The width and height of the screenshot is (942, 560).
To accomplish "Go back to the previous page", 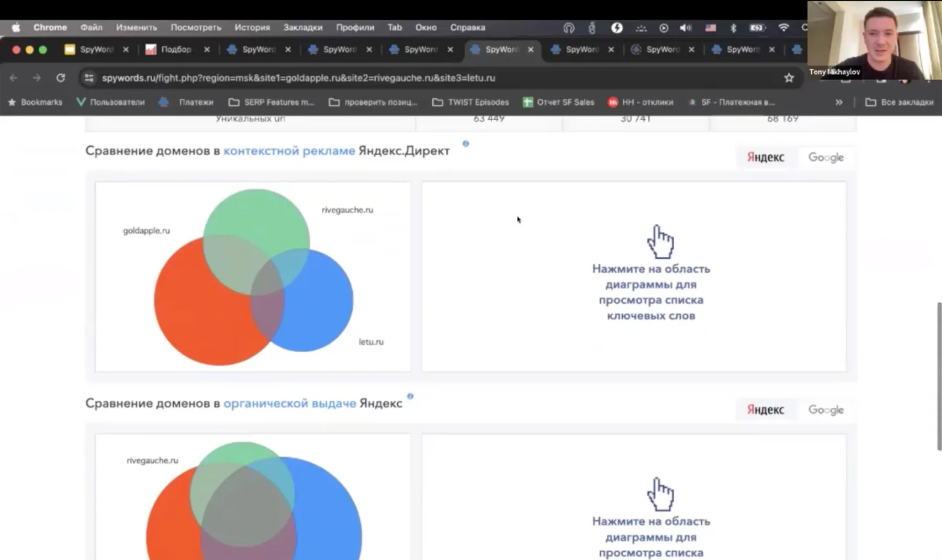I will coord(14,78).
